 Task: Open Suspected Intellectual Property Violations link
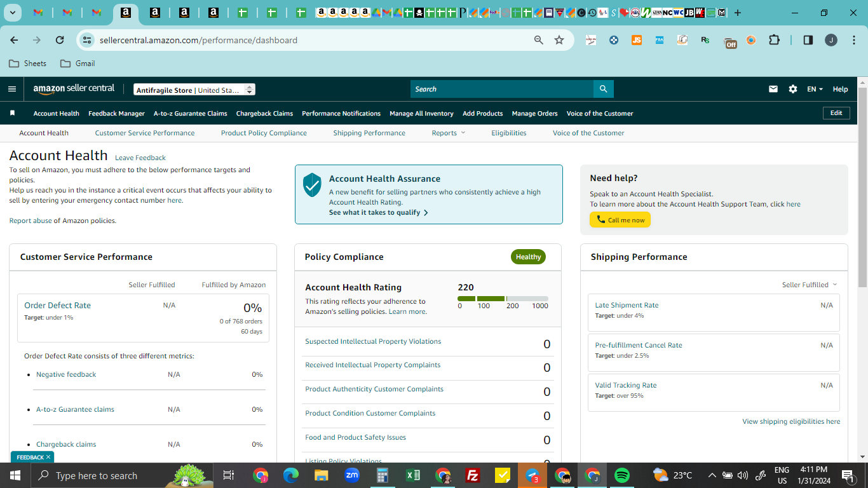click(373, 341)
